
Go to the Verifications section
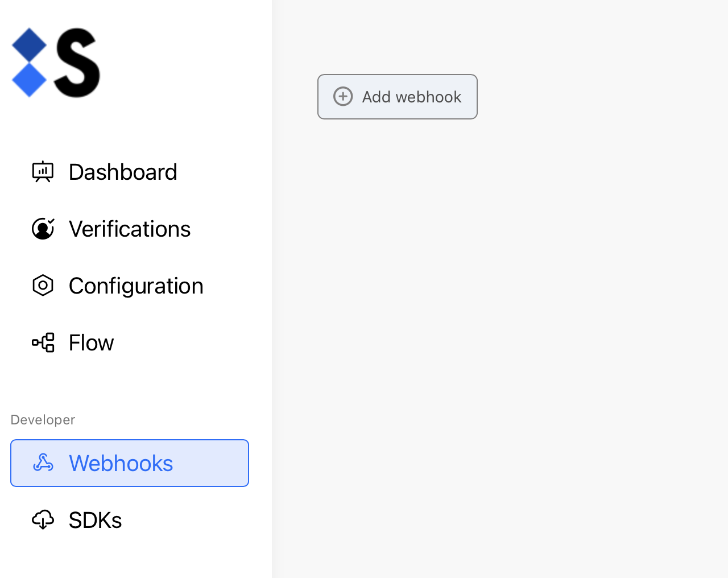(x=130, y=229)
